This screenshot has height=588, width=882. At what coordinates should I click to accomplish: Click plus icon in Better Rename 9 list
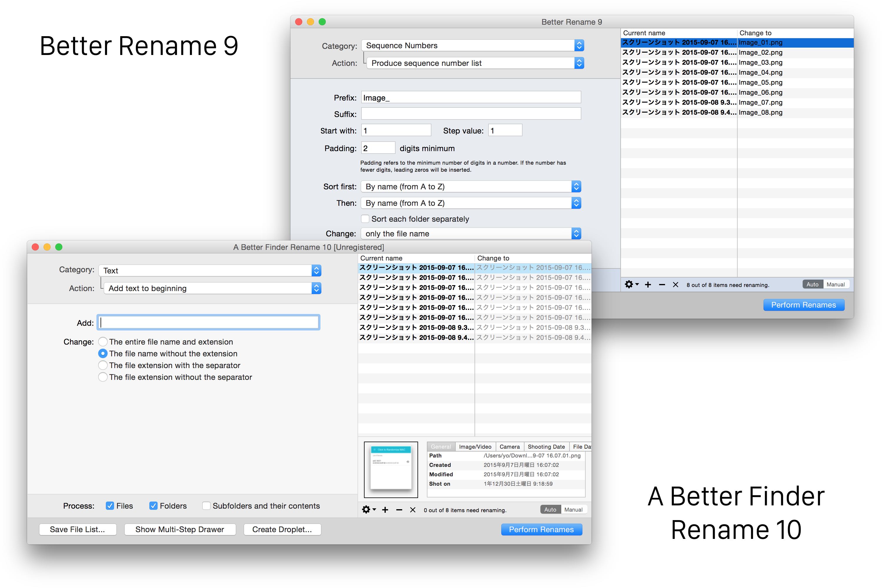(648, 285)
